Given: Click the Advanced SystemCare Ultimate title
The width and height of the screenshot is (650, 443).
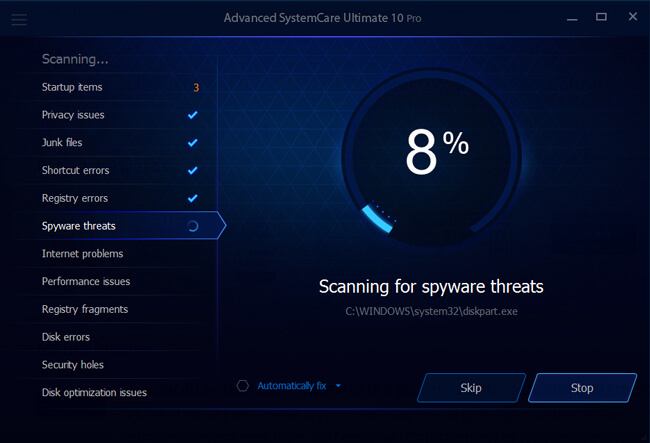Looking at the screenshot, I should 323,18.
